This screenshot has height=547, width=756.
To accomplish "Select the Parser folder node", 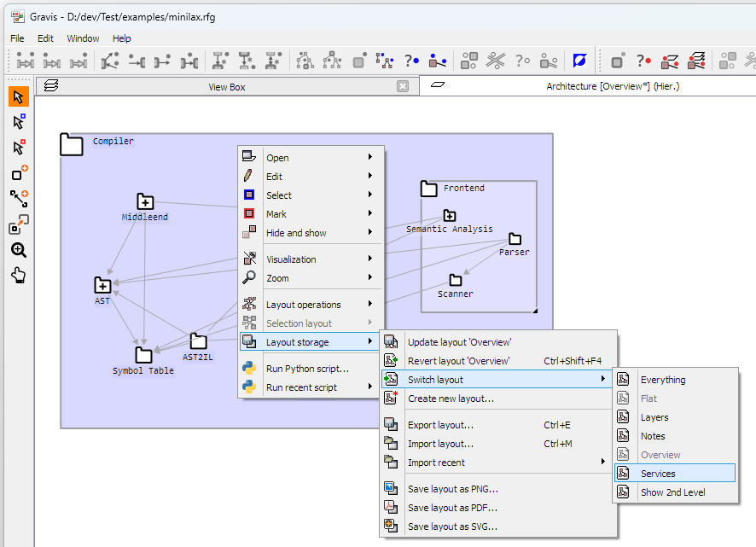I will (515, 239).
